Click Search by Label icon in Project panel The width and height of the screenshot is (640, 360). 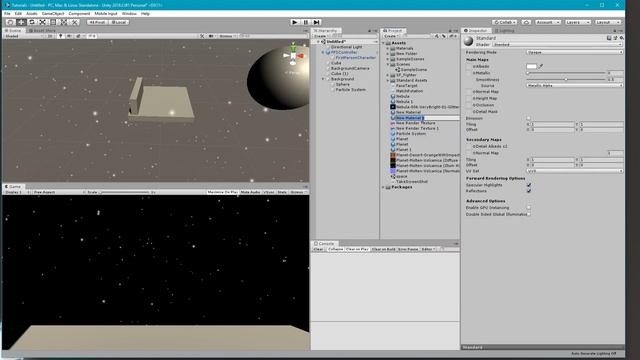444,36
